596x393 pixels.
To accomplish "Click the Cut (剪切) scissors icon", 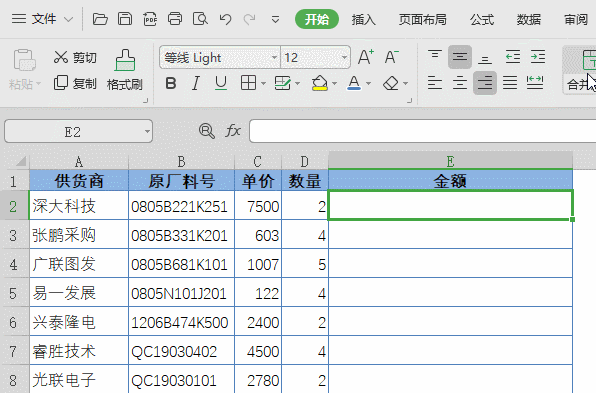I will [61, 57].
